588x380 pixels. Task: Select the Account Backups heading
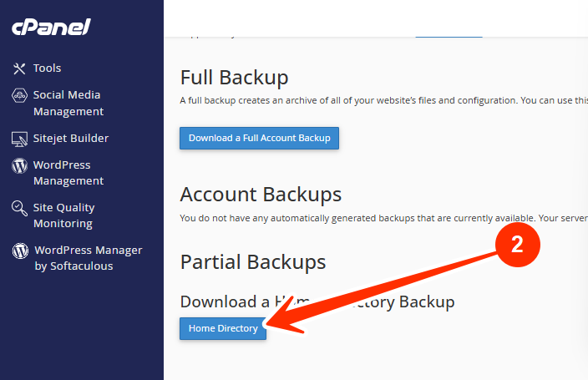tap(261, 195)
